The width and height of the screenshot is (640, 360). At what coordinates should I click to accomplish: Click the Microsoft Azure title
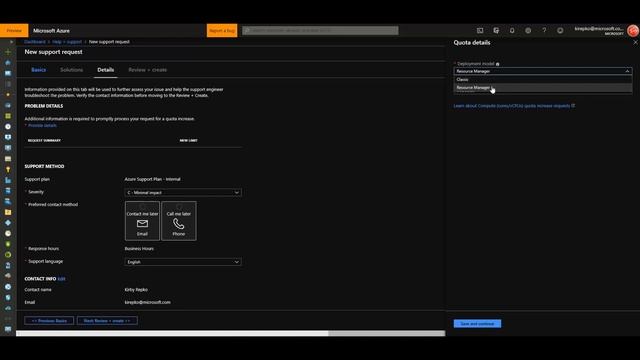51,31
